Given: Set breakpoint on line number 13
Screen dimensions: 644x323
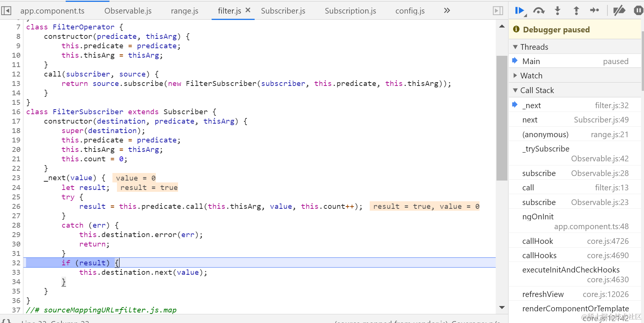Looking at the screenshot, I should [x=16, y=83].
